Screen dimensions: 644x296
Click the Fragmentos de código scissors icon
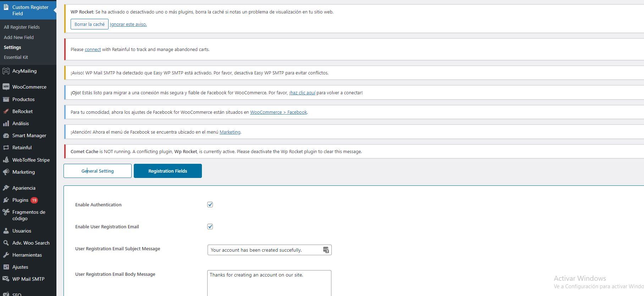coord(6,212)
